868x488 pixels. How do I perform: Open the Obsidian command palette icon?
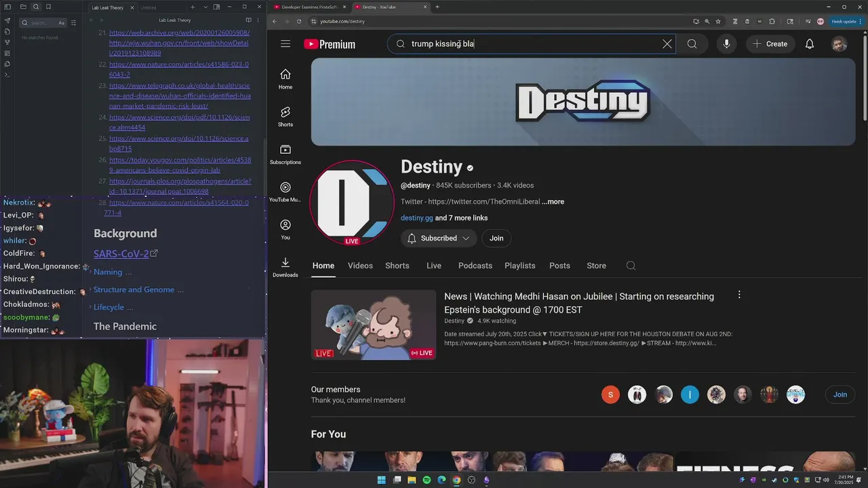point(7,75)
